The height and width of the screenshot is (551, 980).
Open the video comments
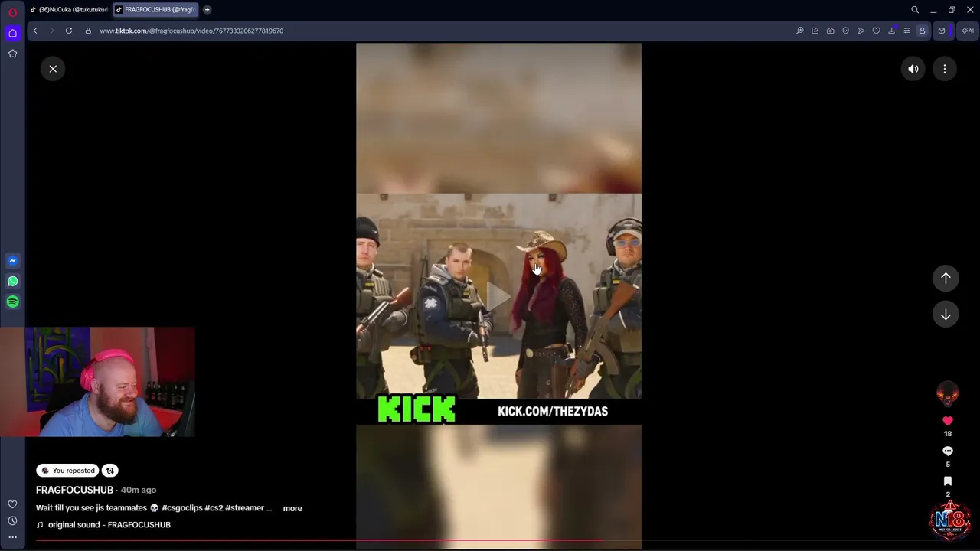pos(948,451)
